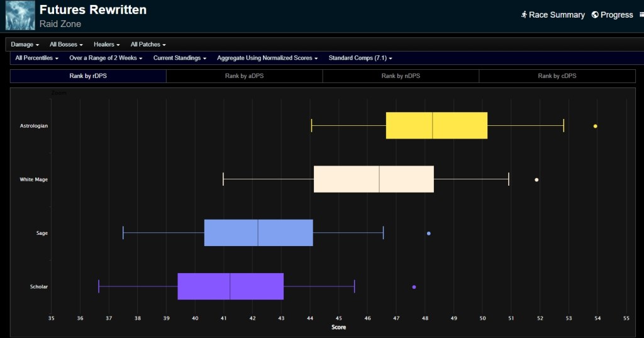The image size is (644, 338).
Task: Select the Rank by rDPS tab
Action: pos(88,76)
